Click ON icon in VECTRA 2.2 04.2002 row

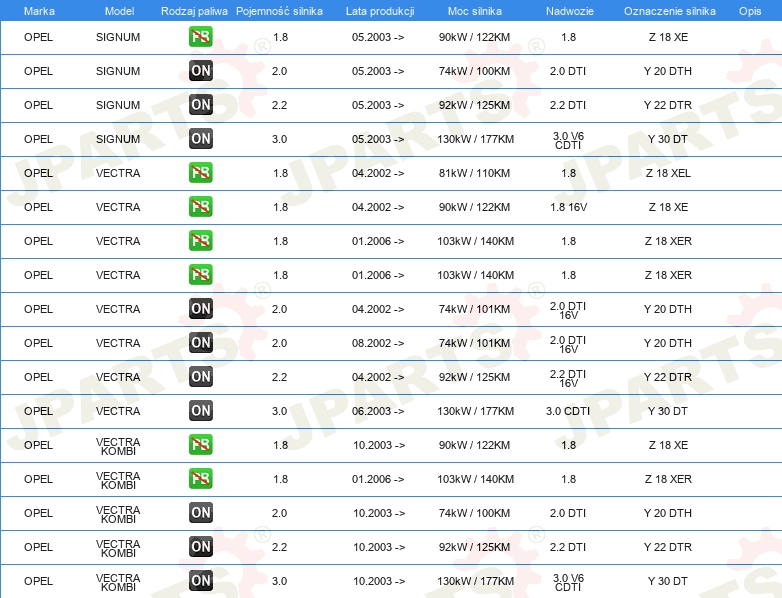tap(200, 377)
